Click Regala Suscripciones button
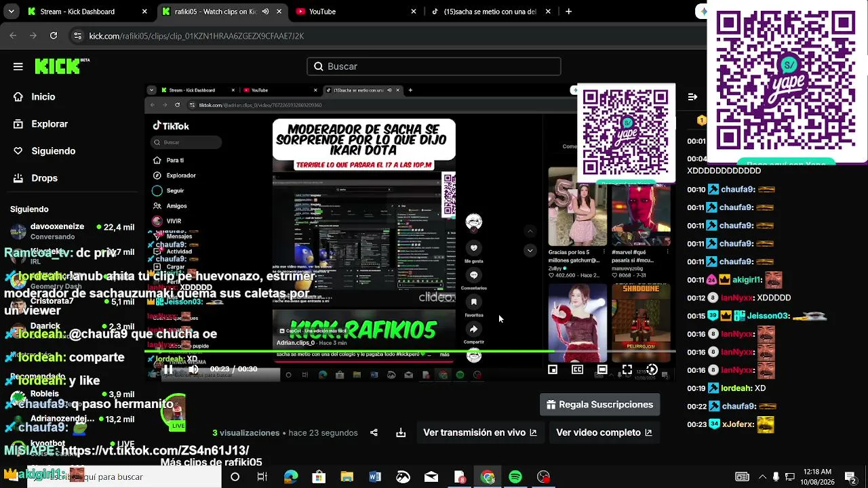Screen dimensions: 868x488 [599, 405]
